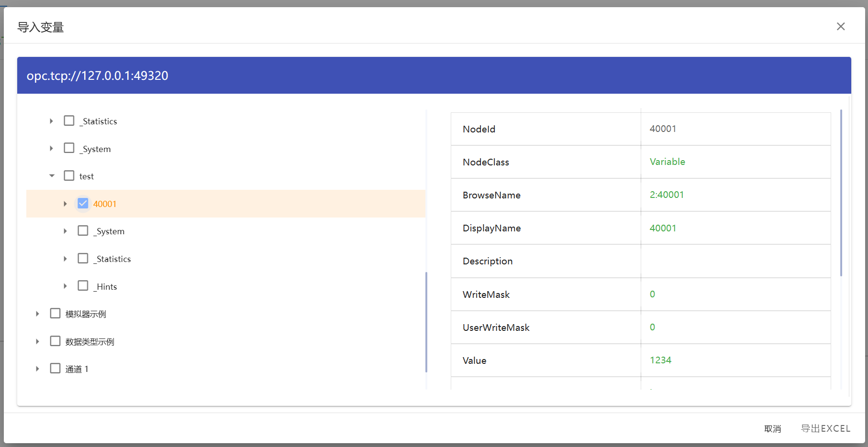Screen dimensions: 868x447
Task: Click the 导出EXCEL button
Action: tap(825, 429)
